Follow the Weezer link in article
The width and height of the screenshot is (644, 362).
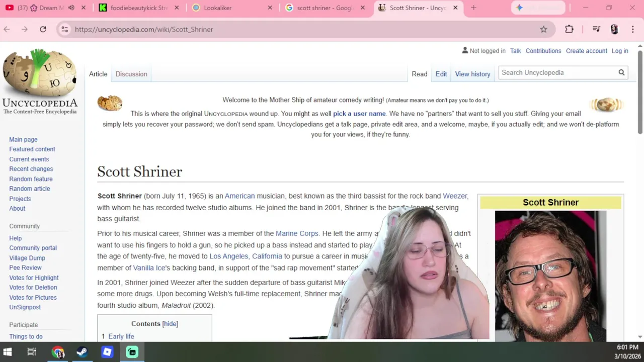[x=455, y=196]
